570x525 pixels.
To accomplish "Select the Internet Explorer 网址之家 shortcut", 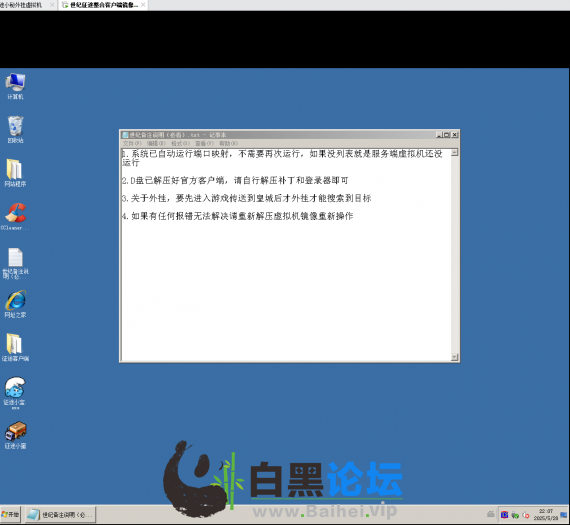I will click(15, 304).
